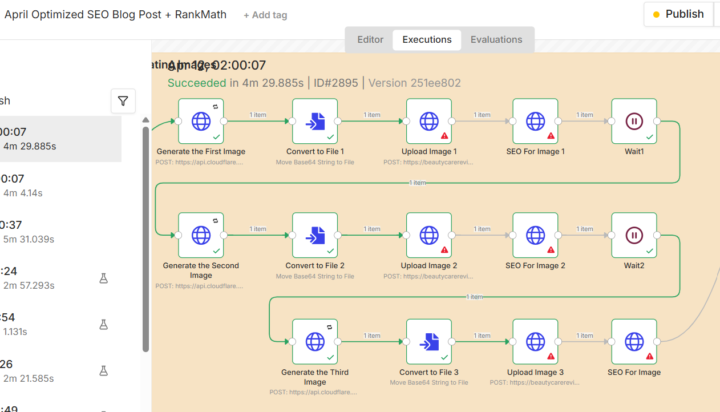
Task: Click error warning badge on Upload Image 3
Action: point(551,356)
